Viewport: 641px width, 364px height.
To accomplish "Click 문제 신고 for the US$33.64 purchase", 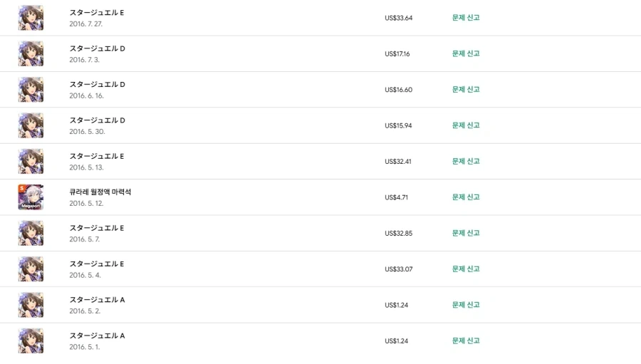I will [466, 18].
